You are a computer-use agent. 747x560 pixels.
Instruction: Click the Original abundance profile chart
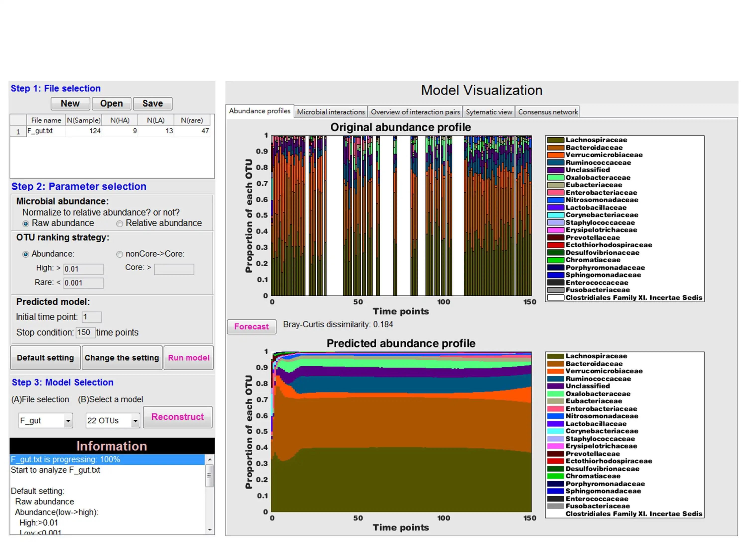click(x=401, y=216)
